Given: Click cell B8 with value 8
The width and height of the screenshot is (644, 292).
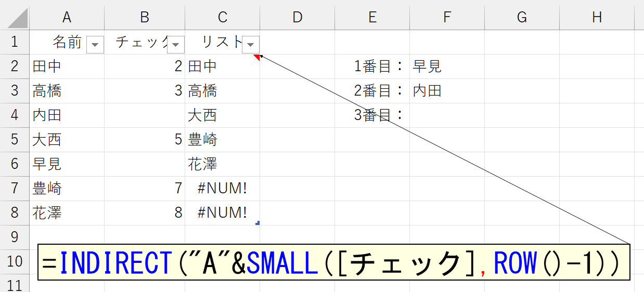Looking at the screenshot, I should (x=145, y=213).
